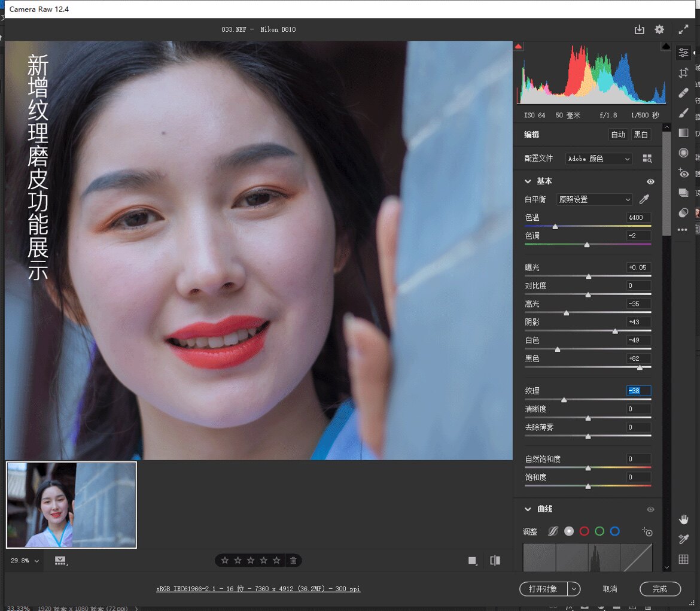Collapse the Basic panel section
This screenshot has height=611, width=700.
tap(528, 181)
